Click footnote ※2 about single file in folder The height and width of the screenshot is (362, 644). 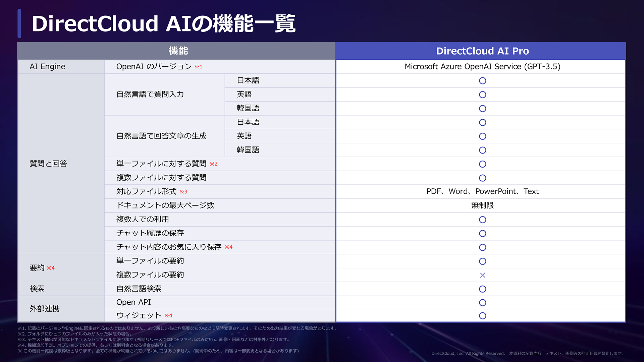(75, 334)
